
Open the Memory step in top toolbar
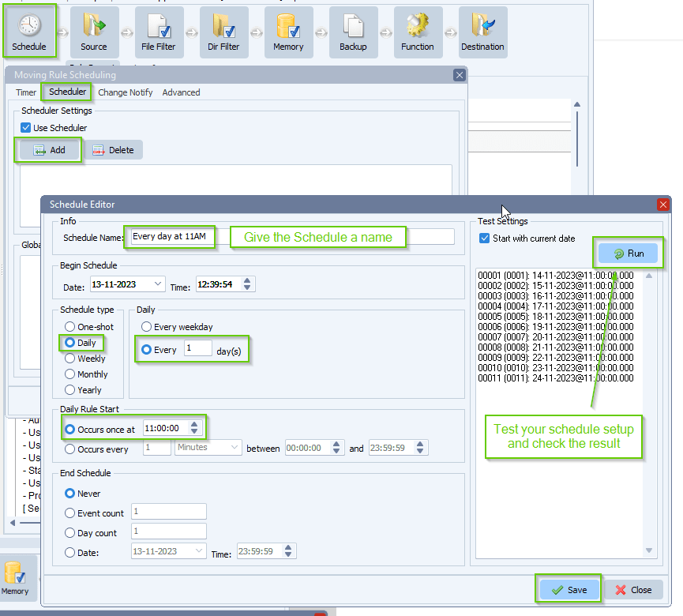click(288, 32)
